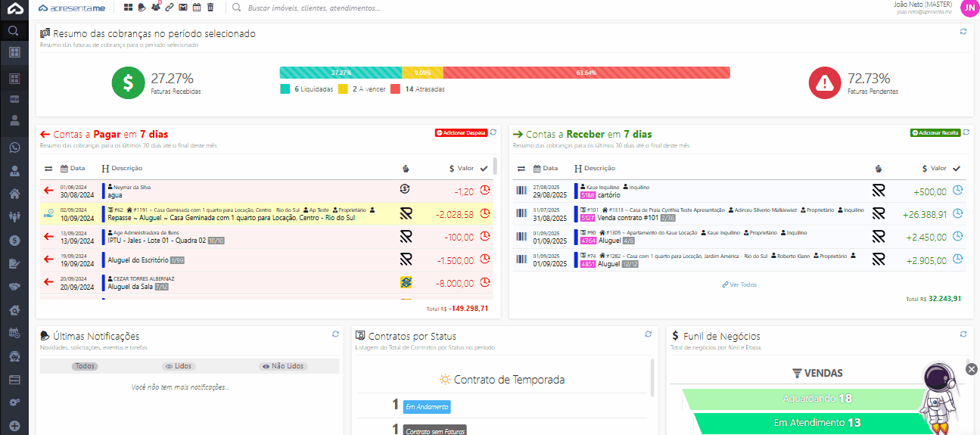Open the link chain icon in the top toolbar
This screenshot has width=980, height=435.
(x=170, y=8)
